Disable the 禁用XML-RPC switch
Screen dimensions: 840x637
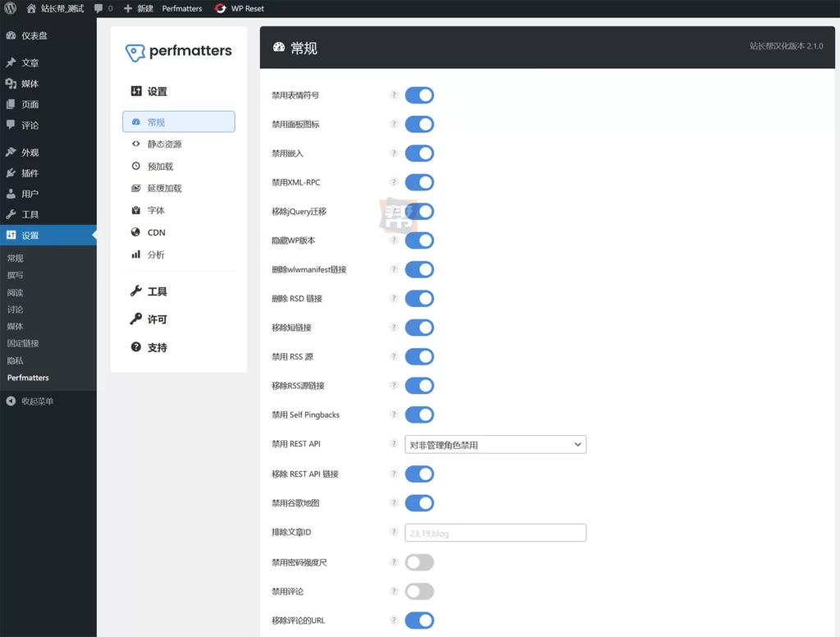419,182
